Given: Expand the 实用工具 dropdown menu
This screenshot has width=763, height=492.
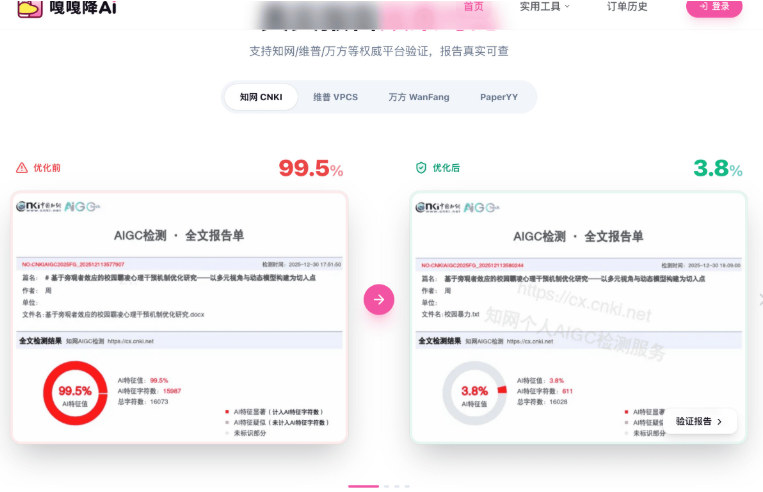Looking at the screenshot, I should [544, 6].
